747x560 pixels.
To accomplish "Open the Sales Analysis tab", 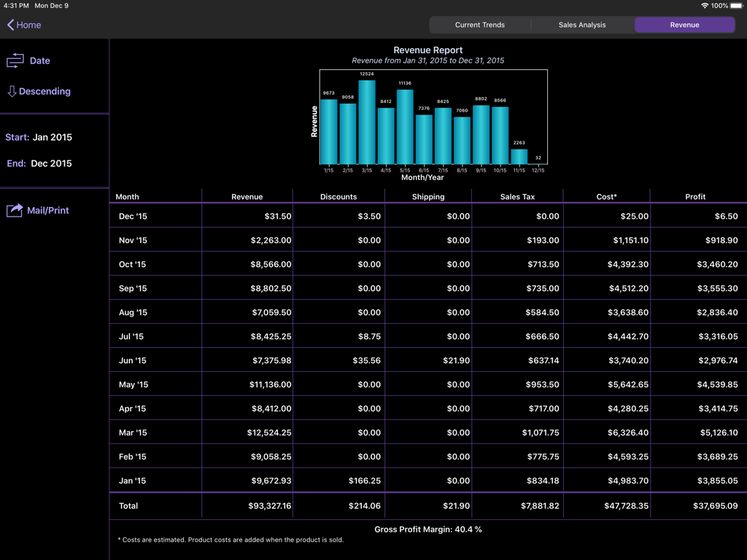I will (x=582, y=24).
